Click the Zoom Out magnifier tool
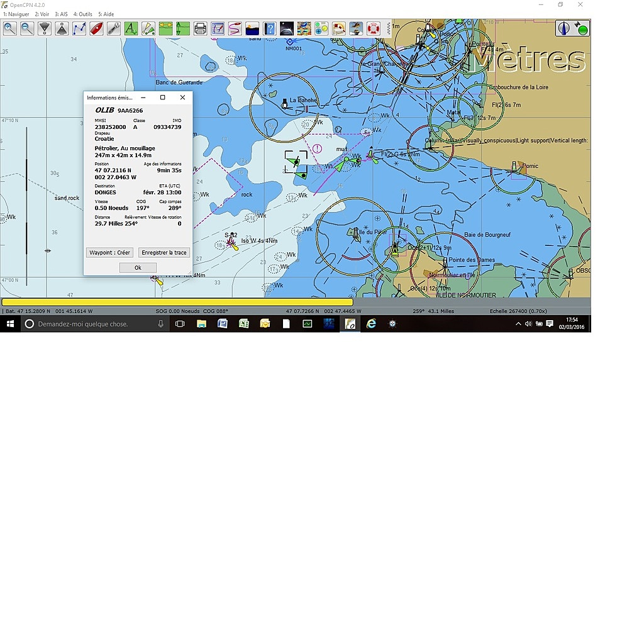This screenshot has width=644, height=644. (27, 28)
